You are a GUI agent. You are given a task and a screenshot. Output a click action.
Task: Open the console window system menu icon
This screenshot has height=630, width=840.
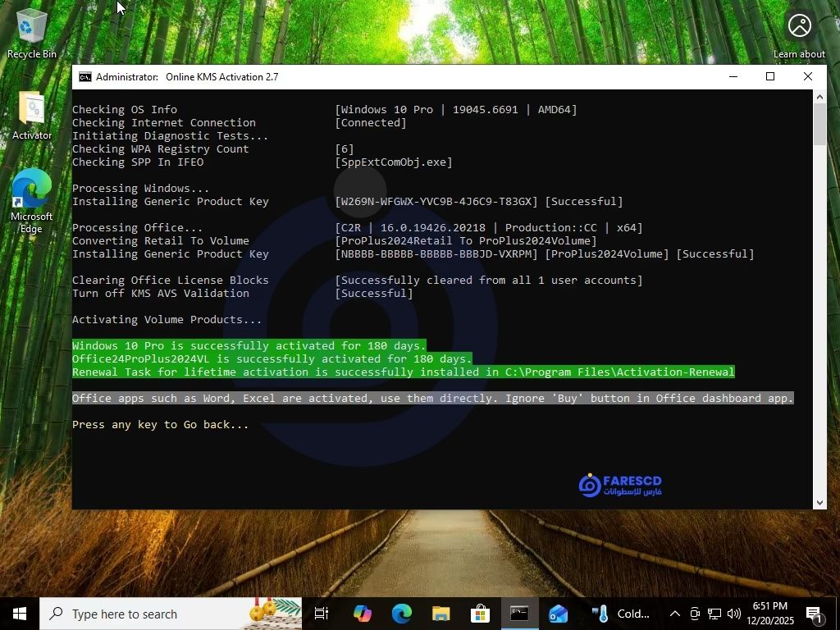click(85, 77)
